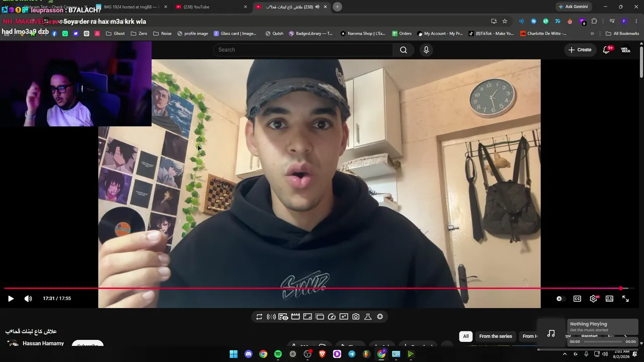Screen dimensions: 644x362
Task: Click the YouTube search input field
Action: (303, 50)
